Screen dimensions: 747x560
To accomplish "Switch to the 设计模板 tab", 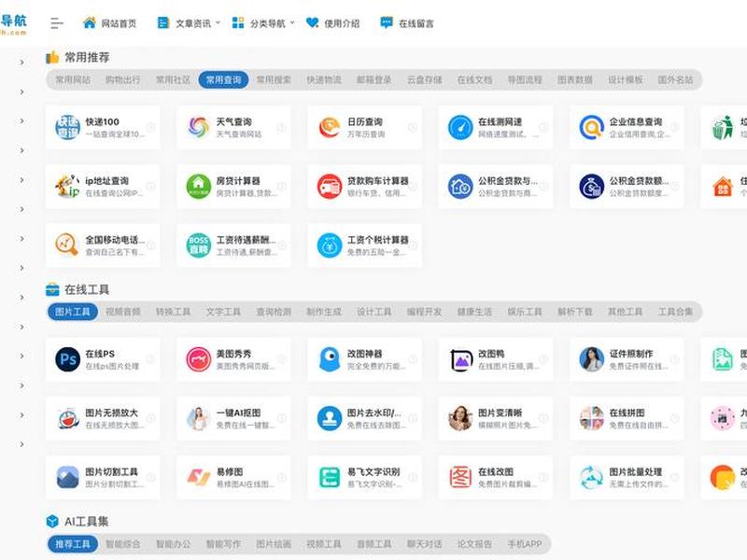I will click(x=625, y=79).
